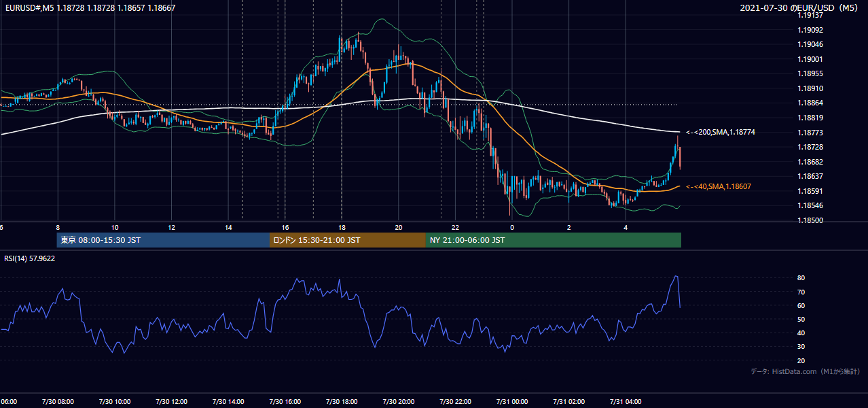Click the 7/31 04:00 time label
This screenshot has height=408, width=868.
(x=626, y=402)
